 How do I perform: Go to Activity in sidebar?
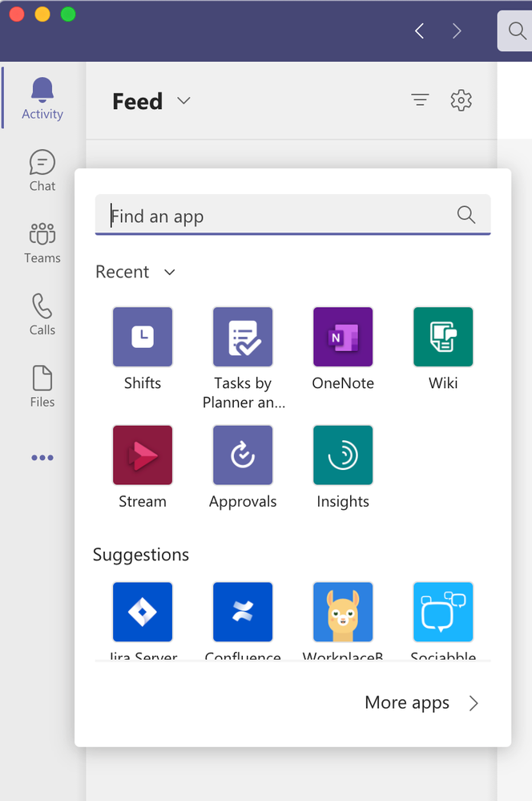(x=42, y=99)
